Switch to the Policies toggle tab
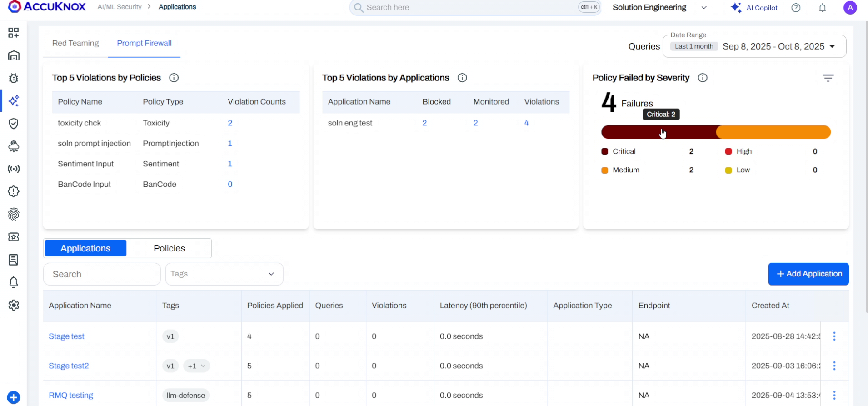The width and height of the screenshot is (868, 406). point(169,248)
